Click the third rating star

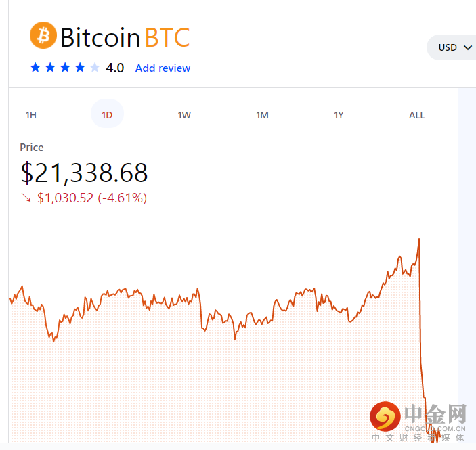[65, 68]
